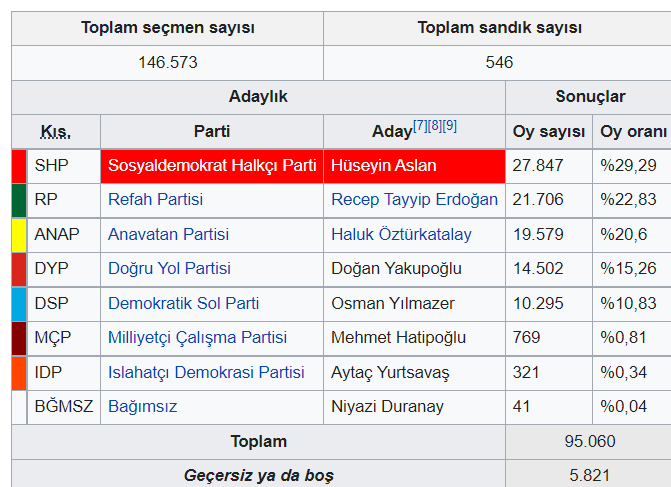Click the Milliyetçi Çalışma Partisi link

(197, 337)
